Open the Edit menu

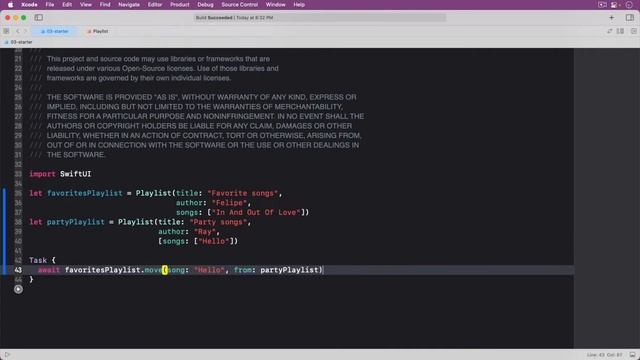pos(67,4)
